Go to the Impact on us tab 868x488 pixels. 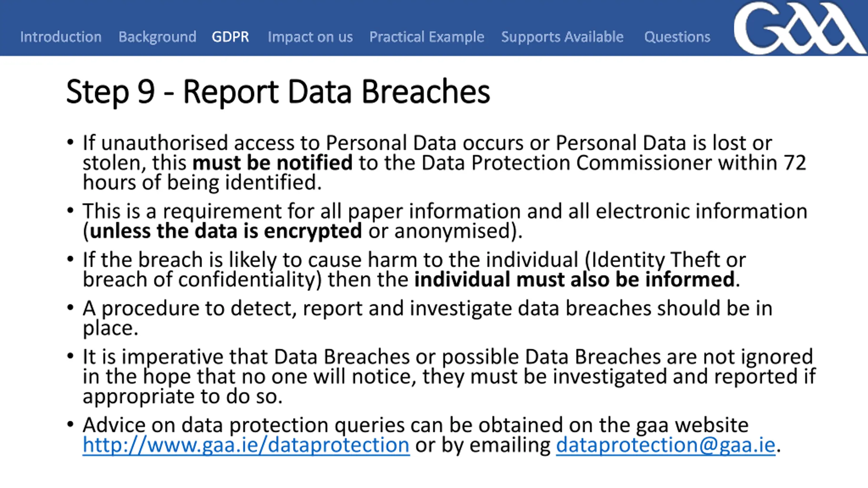[310, 37]
